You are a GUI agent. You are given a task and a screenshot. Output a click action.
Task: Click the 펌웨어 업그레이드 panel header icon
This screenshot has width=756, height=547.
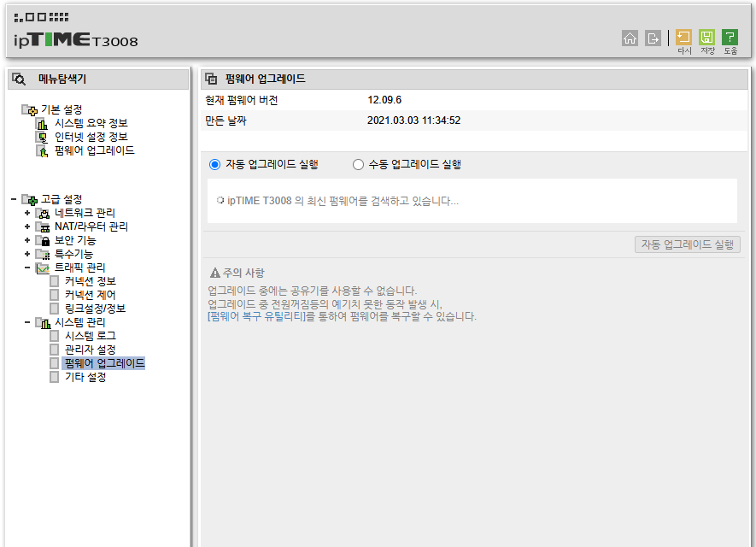coord(211,79)
